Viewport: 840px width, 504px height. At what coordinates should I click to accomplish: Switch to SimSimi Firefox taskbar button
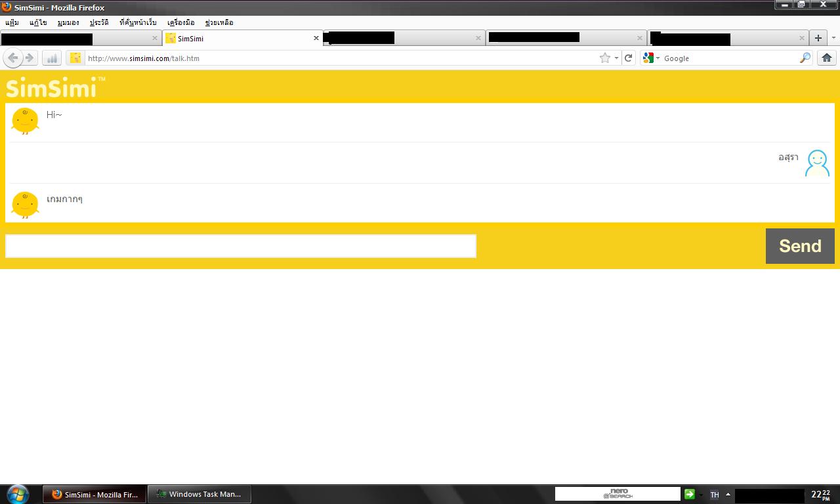pyautogui.click(x=94, y=494)
